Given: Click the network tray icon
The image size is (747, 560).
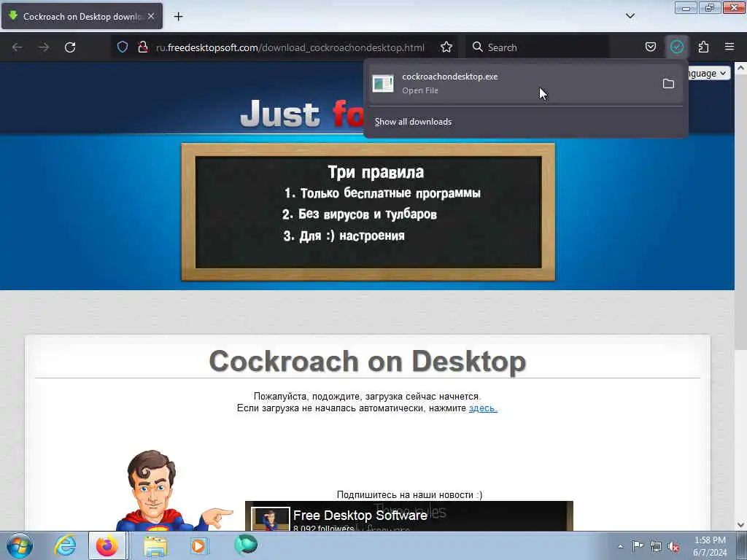Looking at the screenshot, I should click(x=656, y=547).
